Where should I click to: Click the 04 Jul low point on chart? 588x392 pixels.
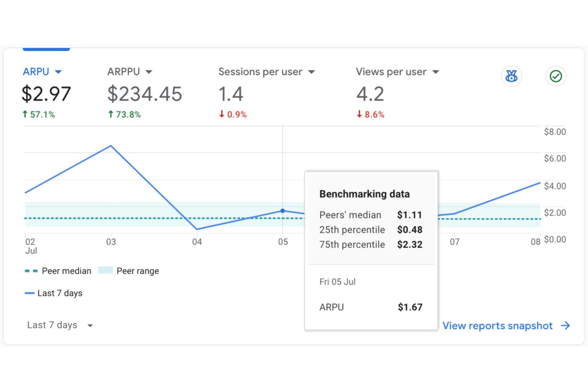(x=197, y=229)
